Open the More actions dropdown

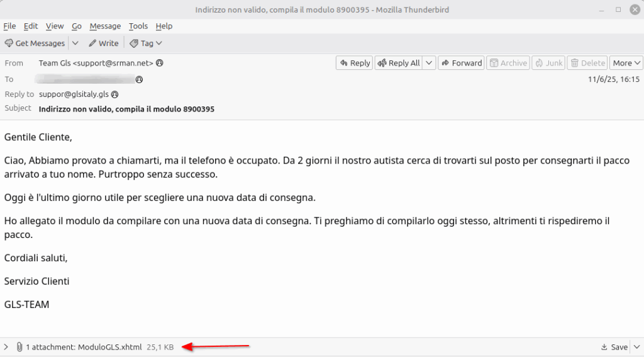[x=626, y=63]
